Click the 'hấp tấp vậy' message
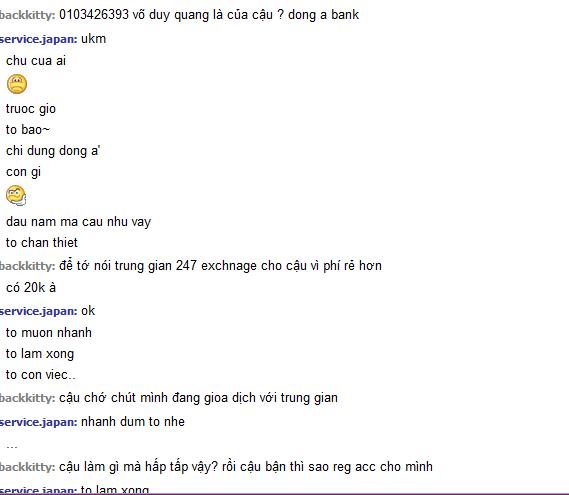This screenshot has width=569, height=495. (246, 467)
